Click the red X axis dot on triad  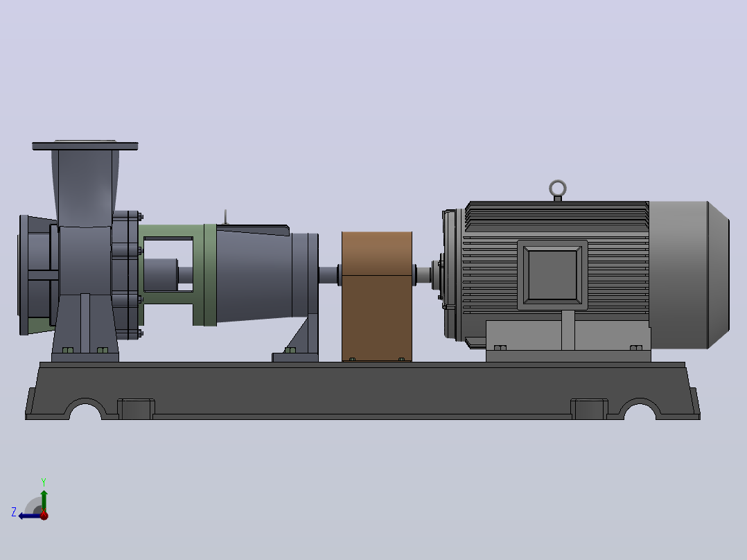tap(44, 515)
